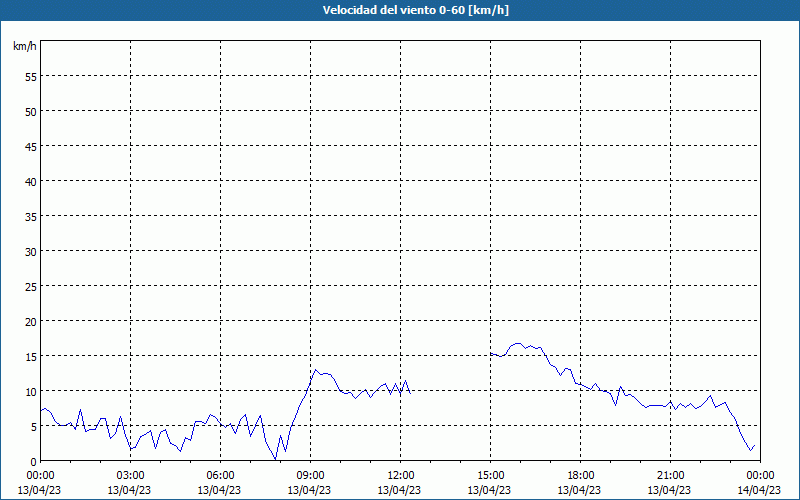Click the y-axis value 10
The width and height of the screenshot is (800, 500).
(x=31, y=392)
